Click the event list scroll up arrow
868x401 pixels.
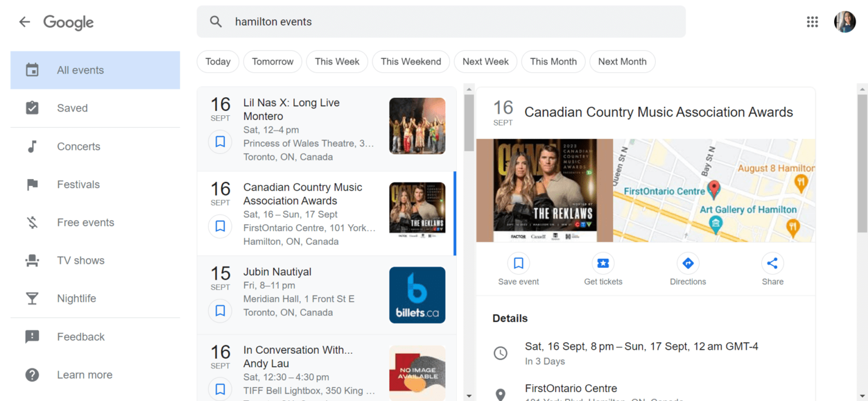tap(469, 89)
